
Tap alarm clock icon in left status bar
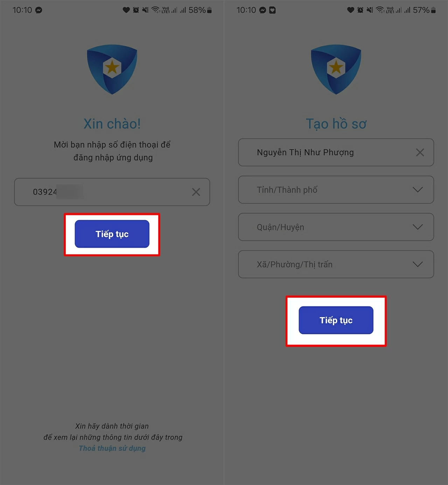pos(136,10)
